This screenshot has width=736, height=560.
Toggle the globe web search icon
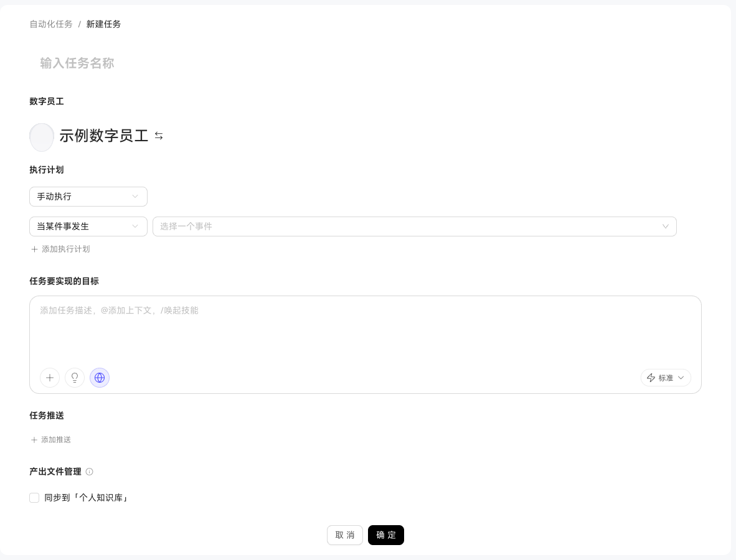click(100, 378)
